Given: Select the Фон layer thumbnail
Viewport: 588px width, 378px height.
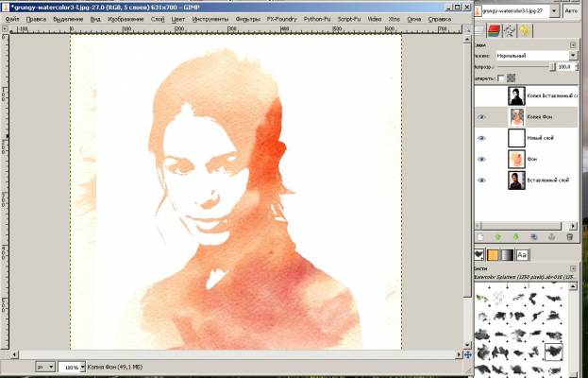Looking at the screenshot, I should tap(516, 159).
